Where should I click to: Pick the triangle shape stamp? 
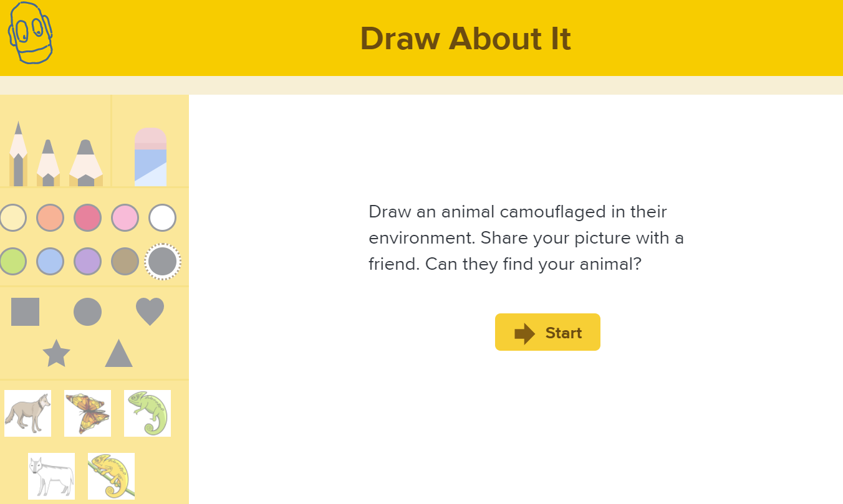118,353
